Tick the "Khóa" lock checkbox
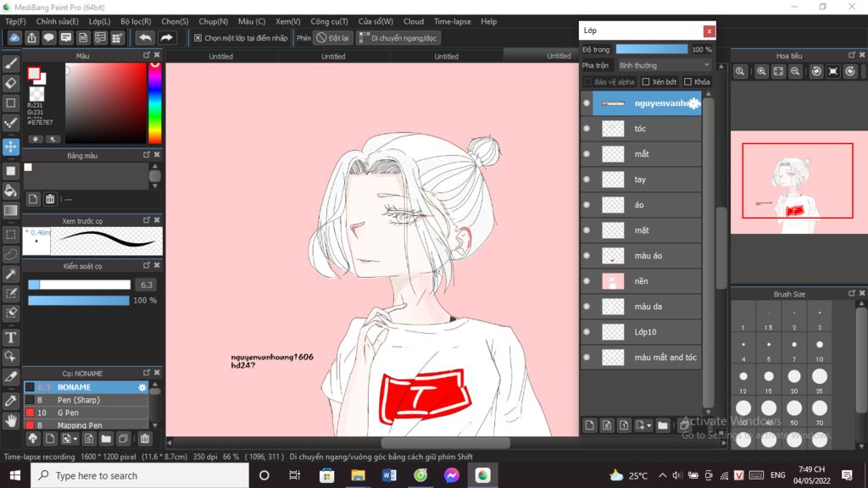This screenshot has width=868, height=488. click(687, 82)
